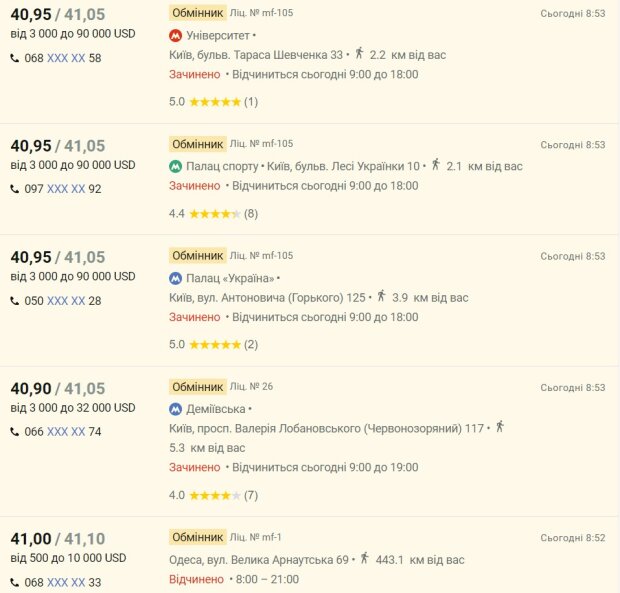Click the blue Палац «Україна» metro icon
The image size is (620, 593).
coord(176,278)
